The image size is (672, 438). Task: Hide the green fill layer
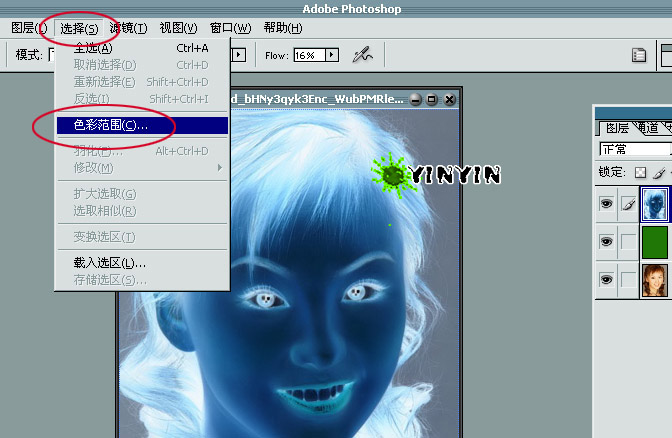click(606, 242)
